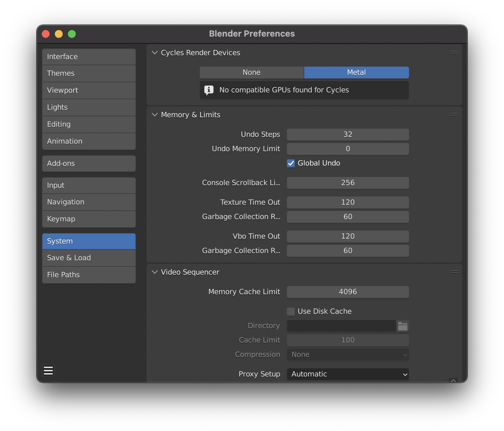Viewport: 504px width, 431px height.
Task: Click Garbage Collection Rate below Texture Time Out
Action: (348, 217)
